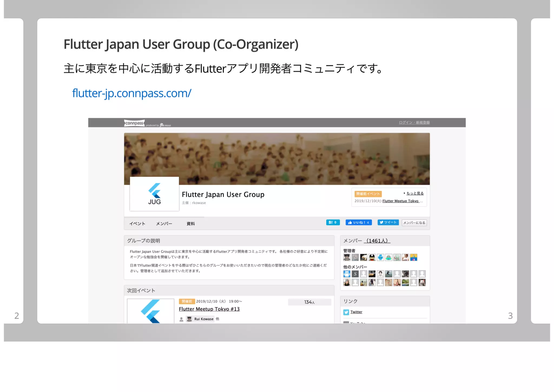Click the Facebook いいね! button

point(358,222)
